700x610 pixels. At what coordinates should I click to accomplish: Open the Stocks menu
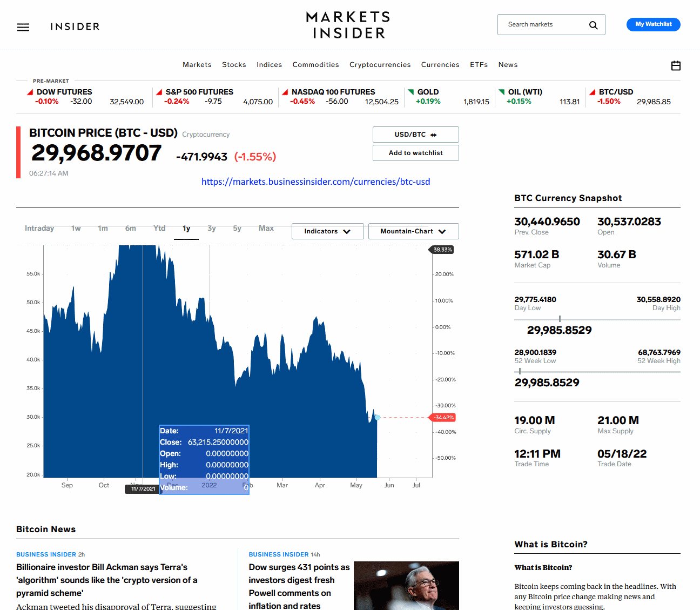pos(234,65)
